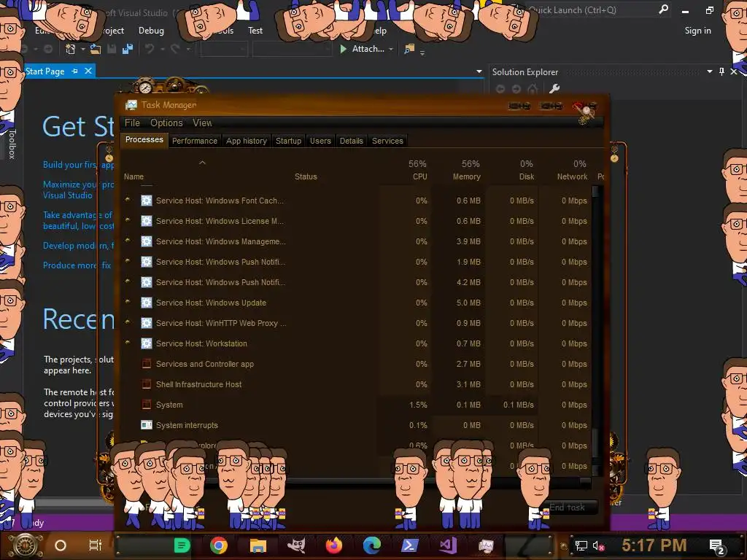Image resolution: width=747 pixels, height=560 pixels.
Task: Click the Save All icon in Visual Studio toolbar
Action: [128, 49]
